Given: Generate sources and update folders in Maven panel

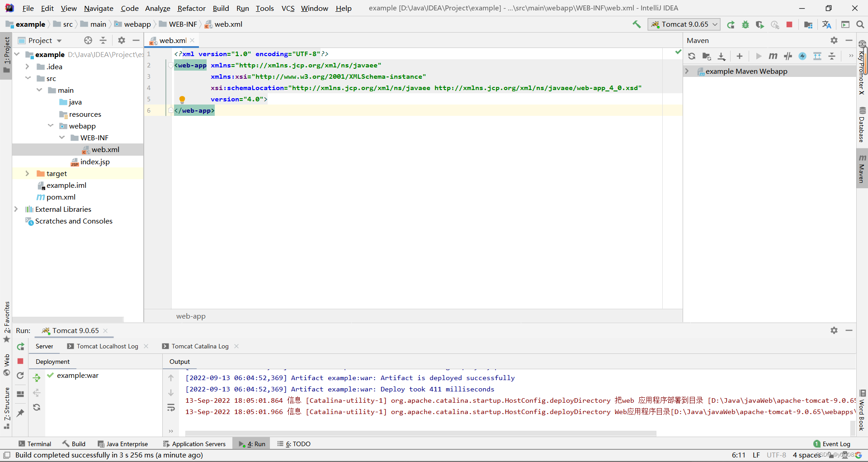Looking at the screenshot, I should pyautogui.click(x=707, y=56).
